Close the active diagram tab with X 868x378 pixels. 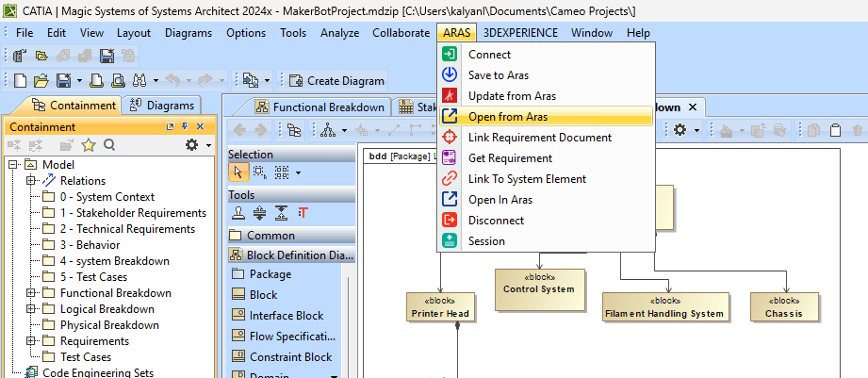[x=693, y=107]
